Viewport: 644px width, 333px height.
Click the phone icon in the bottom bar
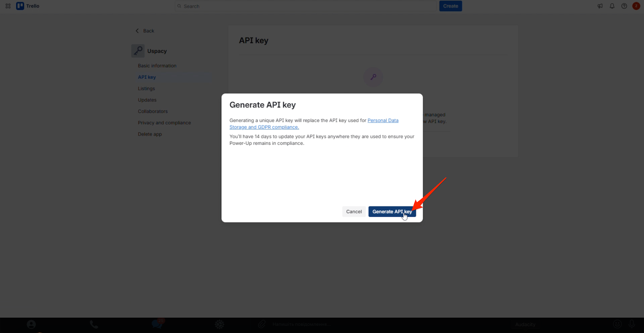[x=94, y=324]
